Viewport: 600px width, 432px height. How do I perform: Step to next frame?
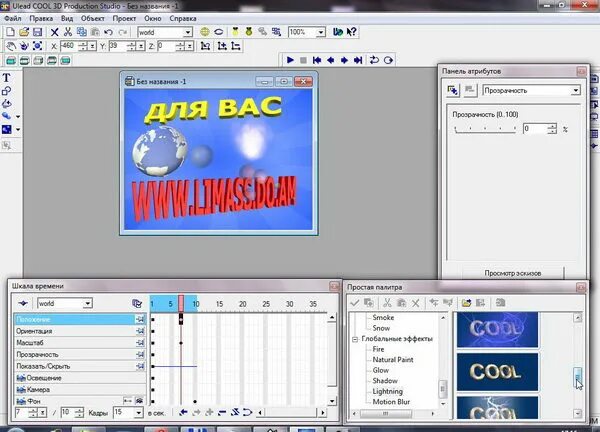[x=344, y=60]
